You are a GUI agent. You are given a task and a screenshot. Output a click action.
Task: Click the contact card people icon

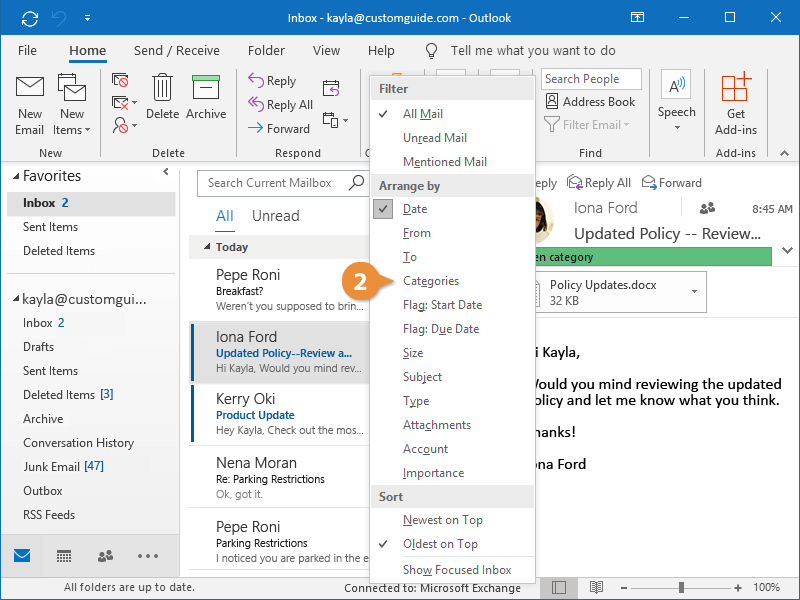coord(707,208)
